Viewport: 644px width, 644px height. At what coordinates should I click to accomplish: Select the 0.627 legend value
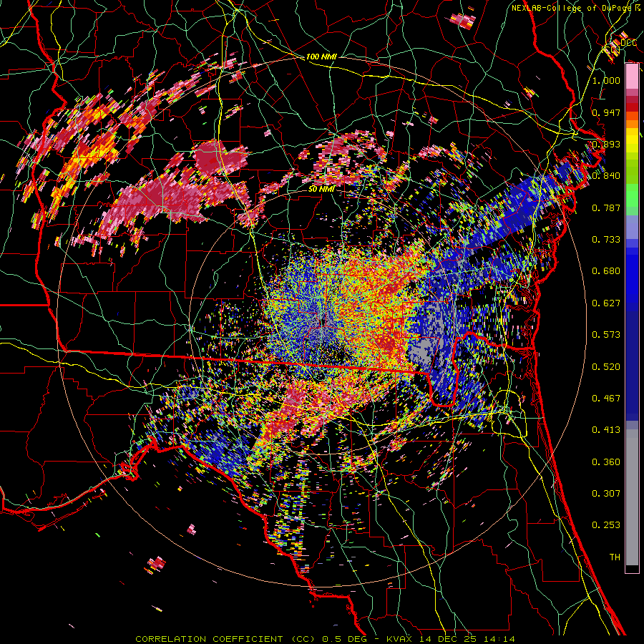(x=606, y=303)
